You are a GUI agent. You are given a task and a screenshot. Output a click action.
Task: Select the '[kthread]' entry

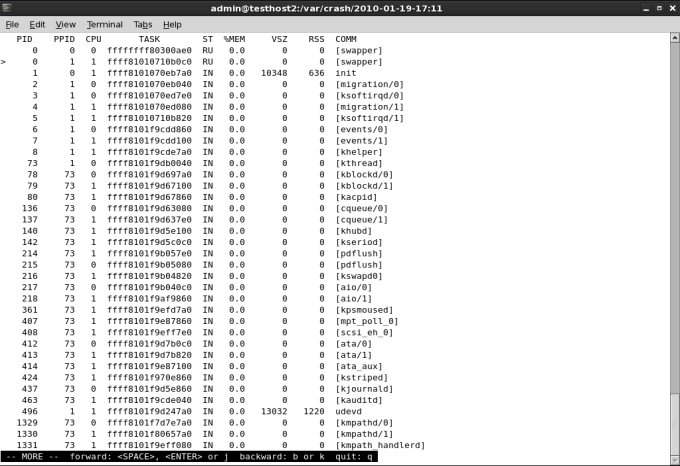pyautogui.click(x=359, y=163)
